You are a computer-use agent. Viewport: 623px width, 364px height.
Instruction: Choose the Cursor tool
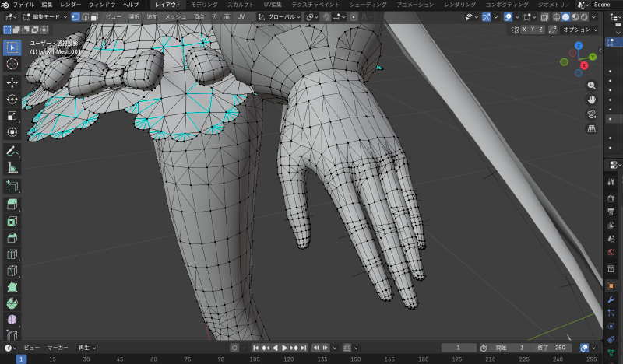pos(12,64)
